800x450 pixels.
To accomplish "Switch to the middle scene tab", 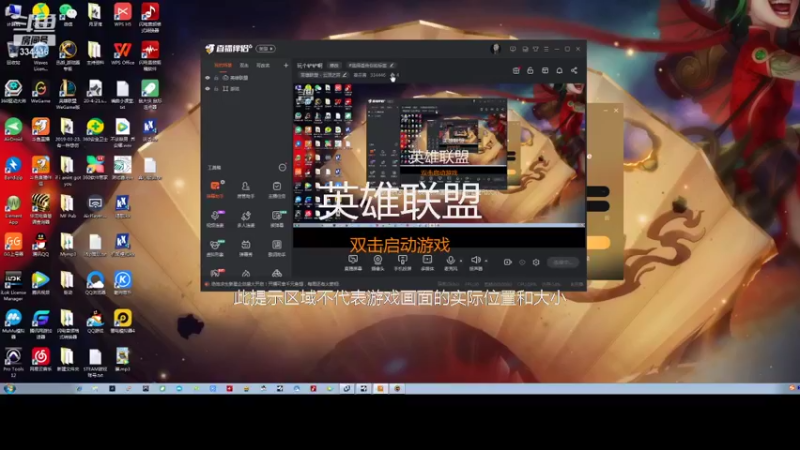I will tap(244, 65).
